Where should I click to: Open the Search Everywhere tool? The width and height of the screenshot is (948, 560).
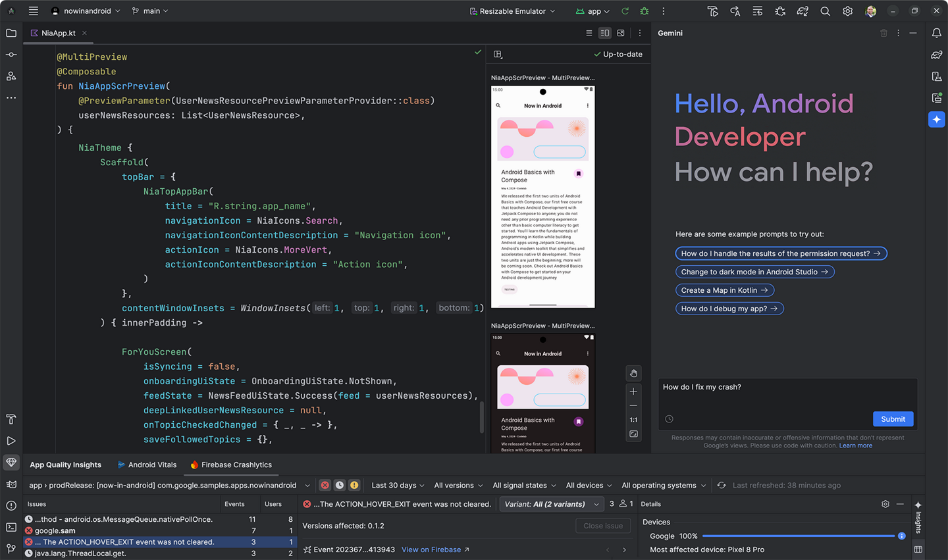click(825, 11)
